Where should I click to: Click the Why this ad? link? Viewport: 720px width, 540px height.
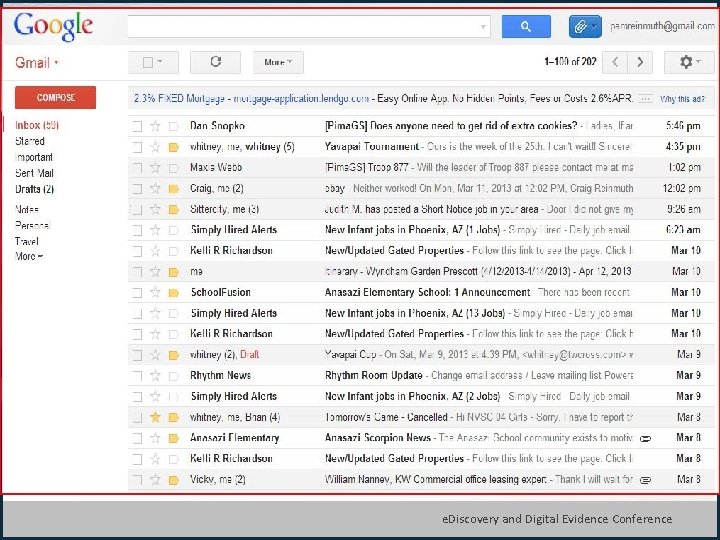(x=682, y=99)
